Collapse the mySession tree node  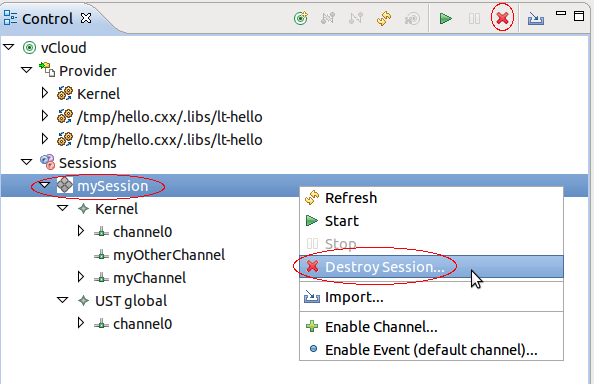pyautogui.click(x=45, y=185)
